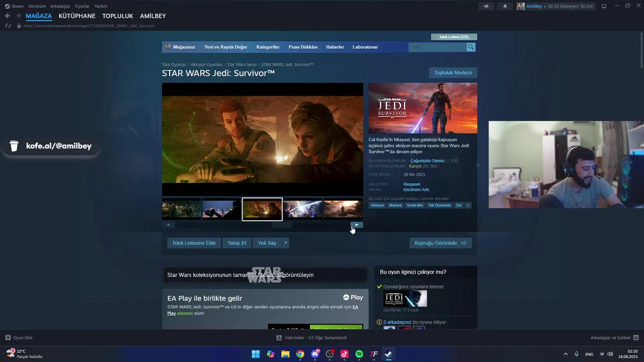Expand the AmilBey account dropdown

[545, 6]
